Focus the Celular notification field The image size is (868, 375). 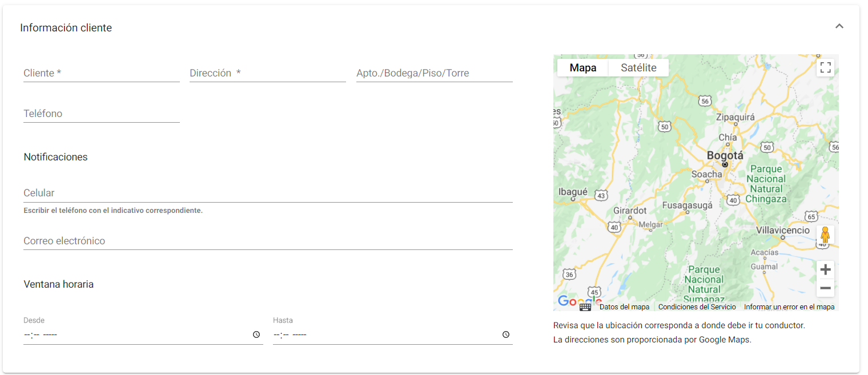pos(267,193)
